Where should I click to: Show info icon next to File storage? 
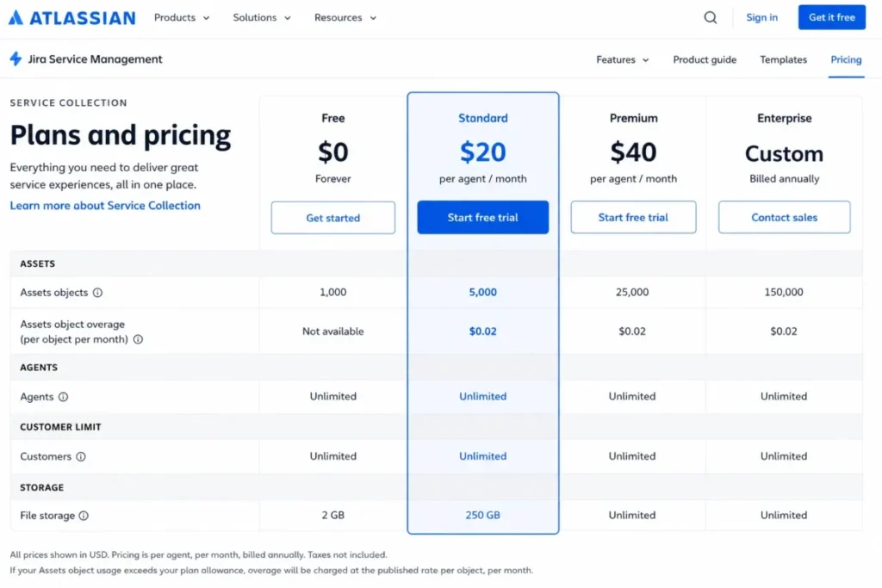(x=84, y=516)
